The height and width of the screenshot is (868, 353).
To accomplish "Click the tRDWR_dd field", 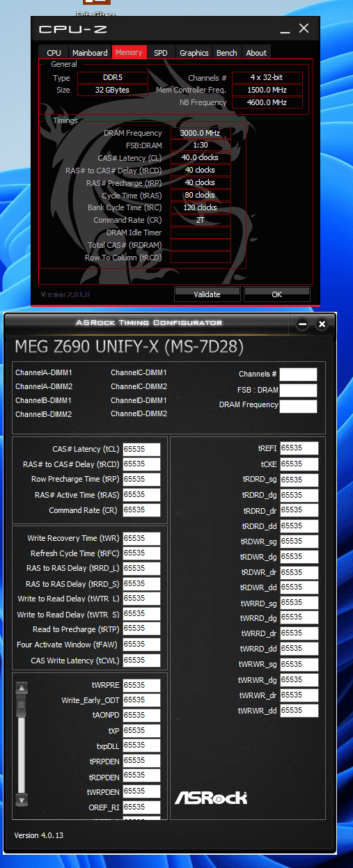I will pyautogui.click(x=299, y=587).
